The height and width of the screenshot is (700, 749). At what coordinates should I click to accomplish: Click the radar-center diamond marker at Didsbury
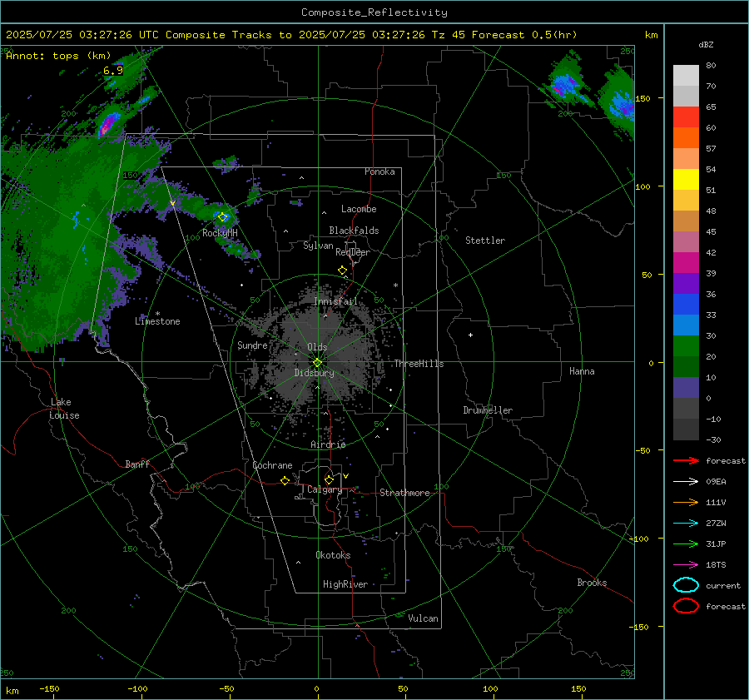click(318, 363)
